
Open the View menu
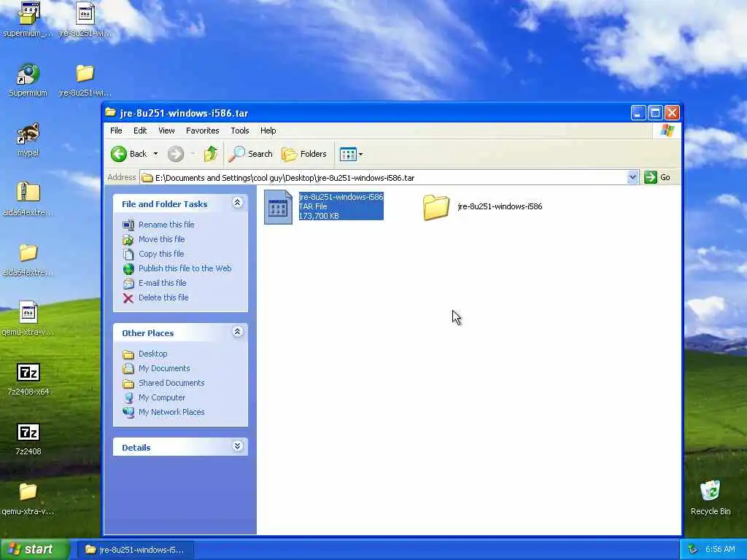click(166, 131)
